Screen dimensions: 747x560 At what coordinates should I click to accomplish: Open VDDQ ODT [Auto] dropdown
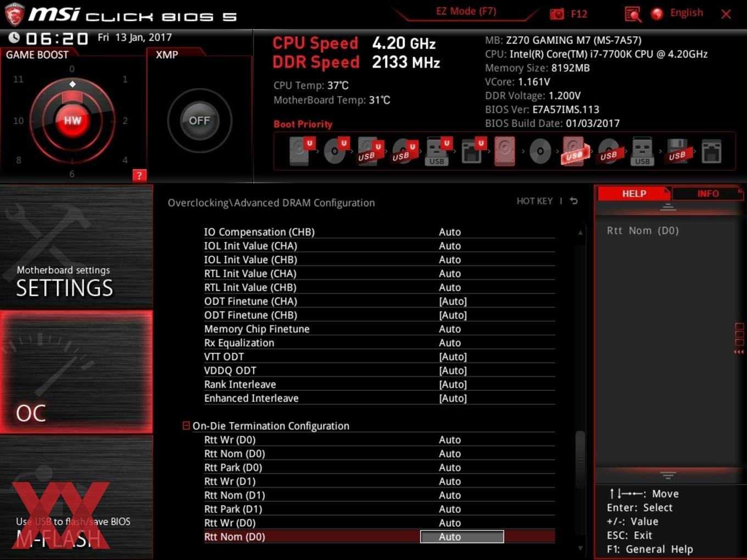[453, 371]
